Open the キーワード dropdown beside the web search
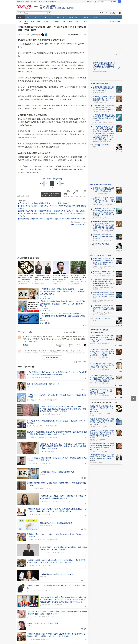 tap(114, 2)
